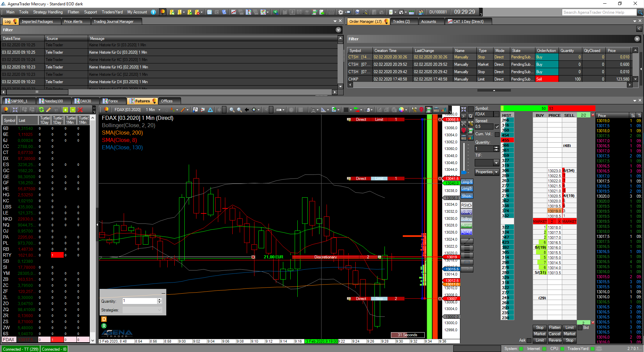Click the bank building icon in chart toolbar
Image resolution: width=644 pixels, height=352 pixels.
coord(436,110)
